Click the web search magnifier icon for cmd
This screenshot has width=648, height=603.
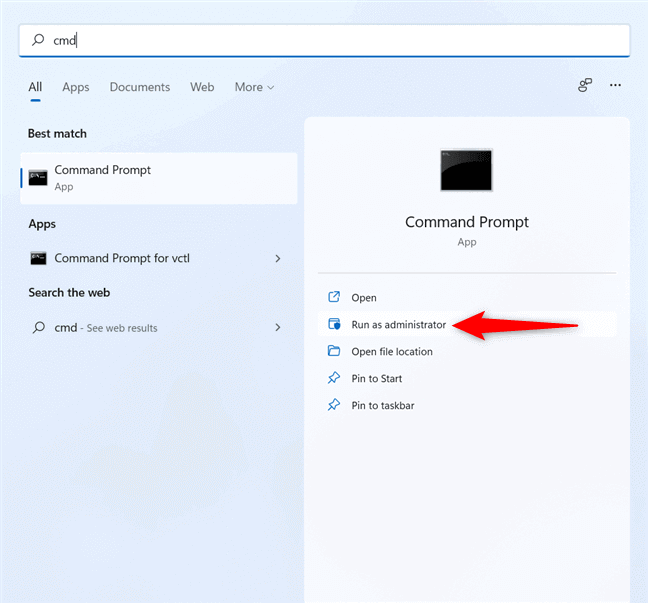pyautogui.click(x=38, y=327)
